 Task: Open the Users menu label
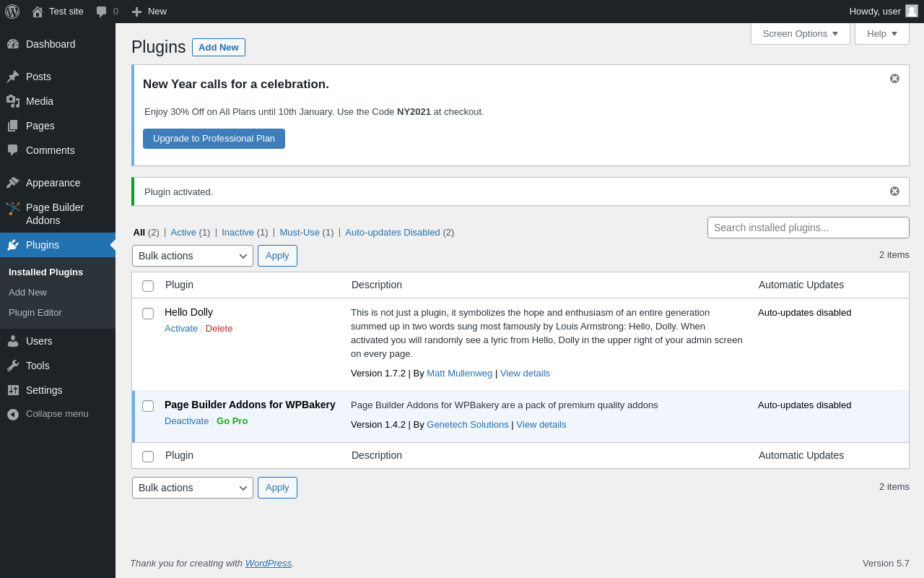[39, 341]
